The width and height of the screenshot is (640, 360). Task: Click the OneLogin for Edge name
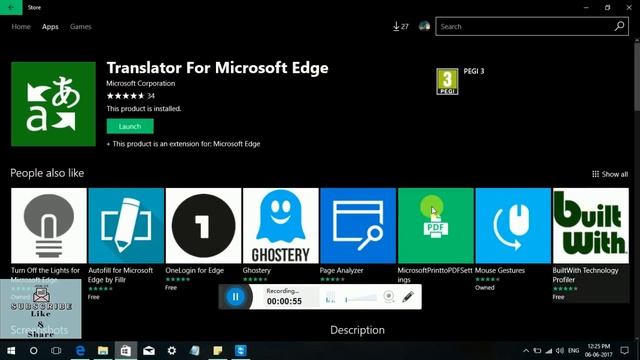(x=195, y=270)
